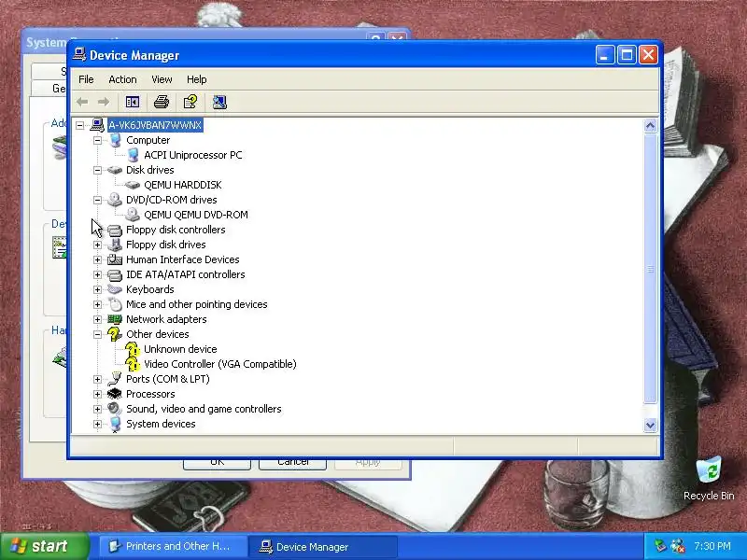
Task: Click the Other devices question mark icon
Action: pos(115,334)
